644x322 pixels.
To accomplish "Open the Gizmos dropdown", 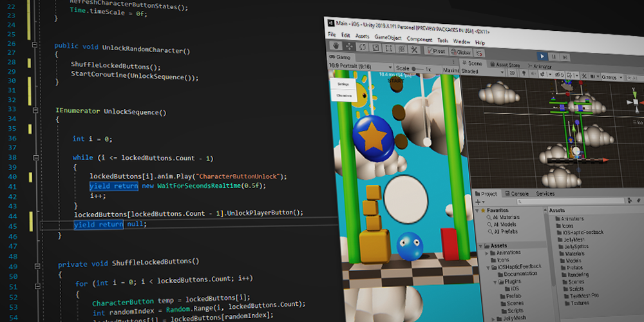I will pos(612,77).
